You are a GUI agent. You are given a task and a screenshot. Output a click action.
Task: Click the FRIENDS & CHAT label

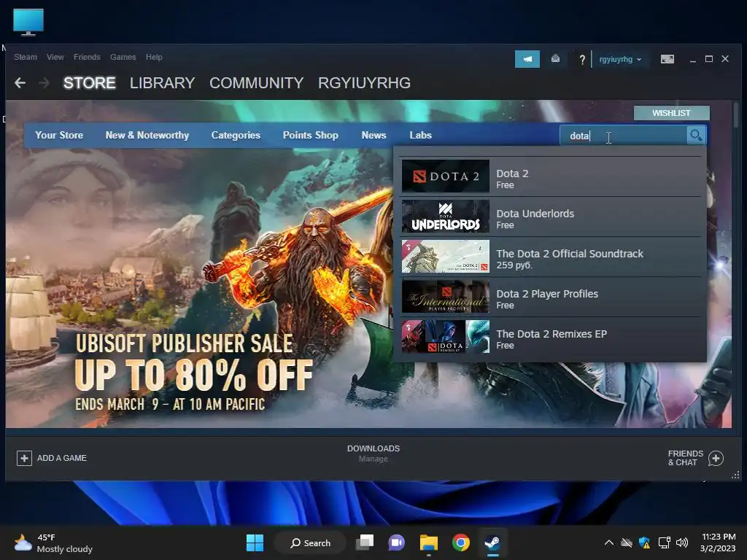point(686,458)
